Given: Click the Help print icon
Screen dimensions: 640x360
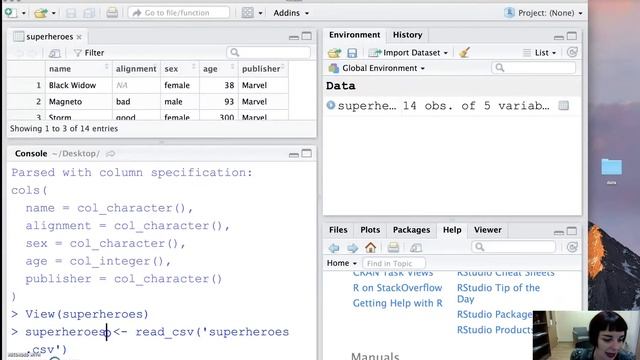Looking at the screenshot, I should (x=393, y=247).
